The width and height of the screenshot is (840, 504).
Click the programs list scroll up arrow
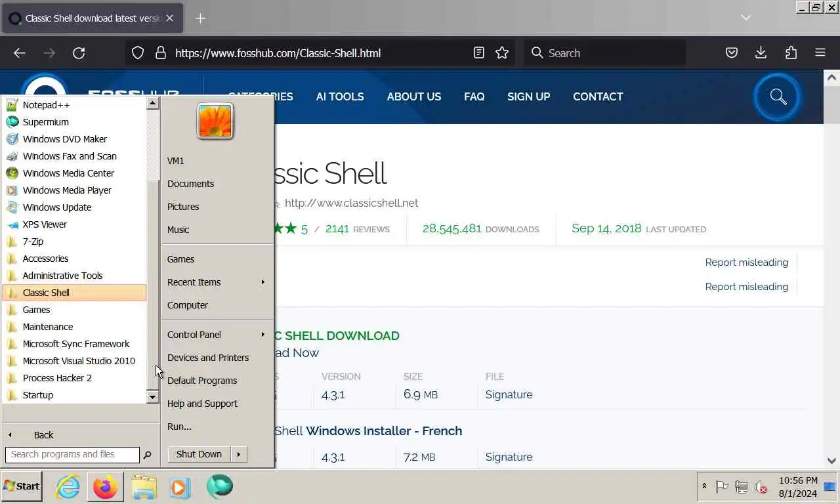152,103
